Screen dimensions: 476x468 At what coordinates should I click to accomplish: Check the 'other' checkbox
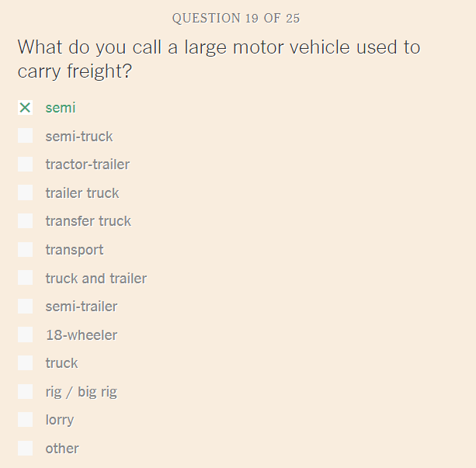tap(25, 449)
